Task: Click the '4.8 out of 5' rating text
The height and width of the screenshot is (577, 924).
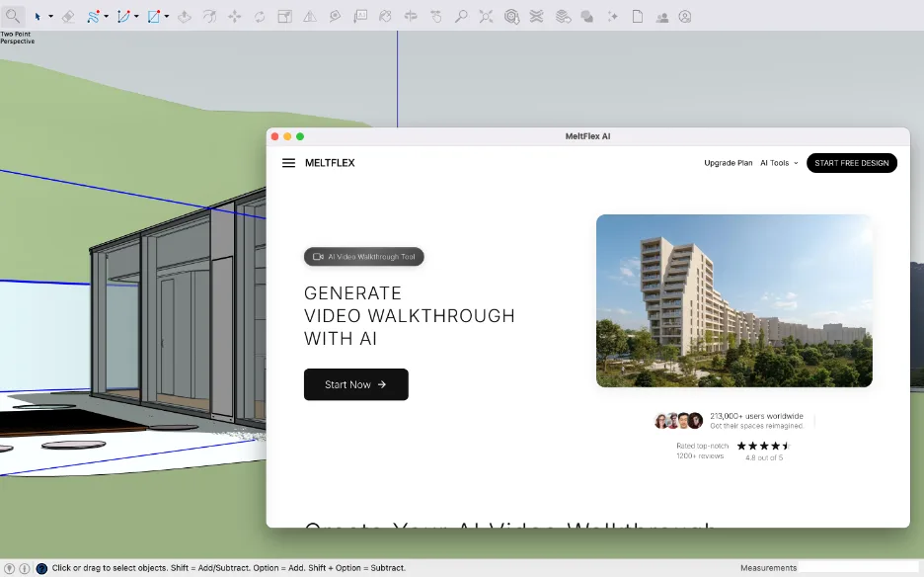Action: click(x=764, y=457)
